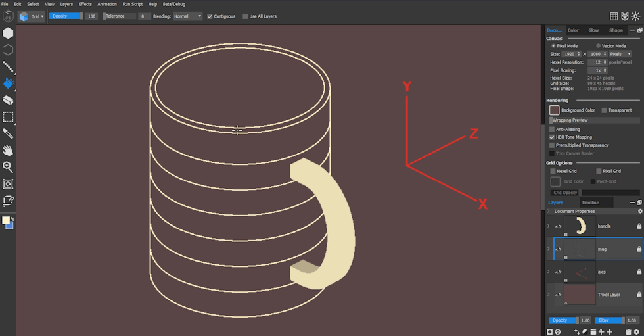Viewport: 644px width, 336px height.
Task: Open the Pixels size unit dropdown
Action: click(620, 54)
